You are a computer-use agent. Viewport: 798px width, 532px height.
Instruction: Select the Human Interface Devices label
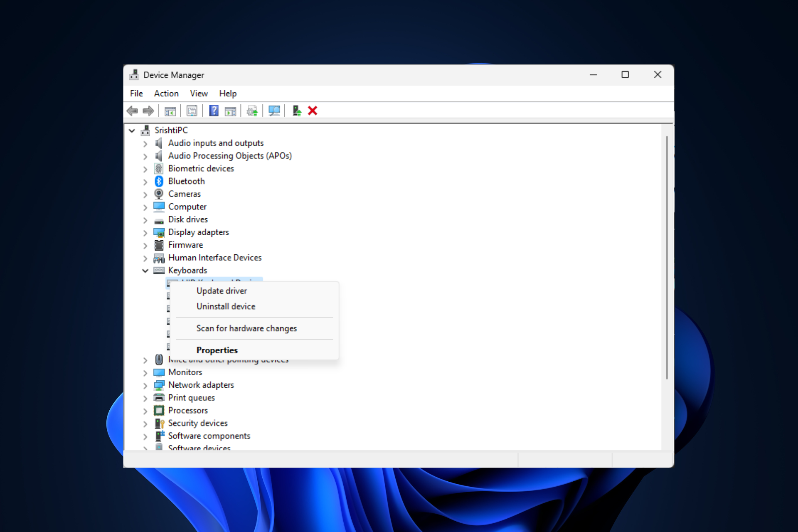[215, 258]
